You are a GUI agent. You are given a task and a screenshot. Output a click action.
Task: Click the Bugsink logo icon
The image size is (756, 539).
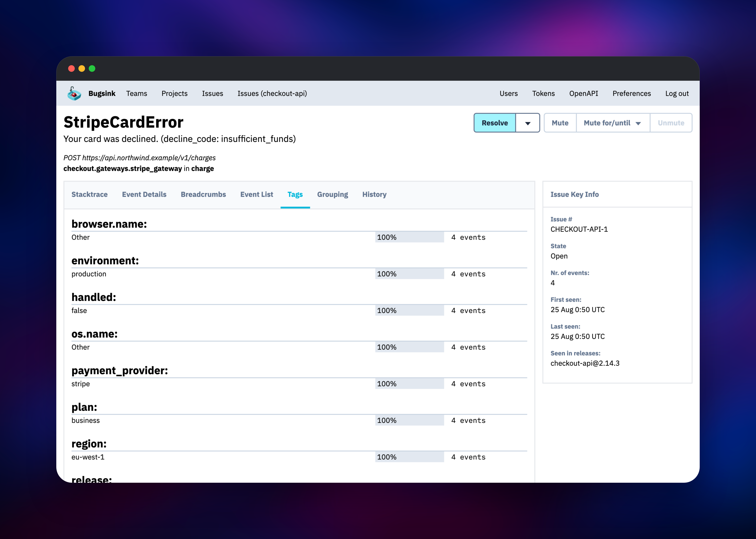pos(74,94)
